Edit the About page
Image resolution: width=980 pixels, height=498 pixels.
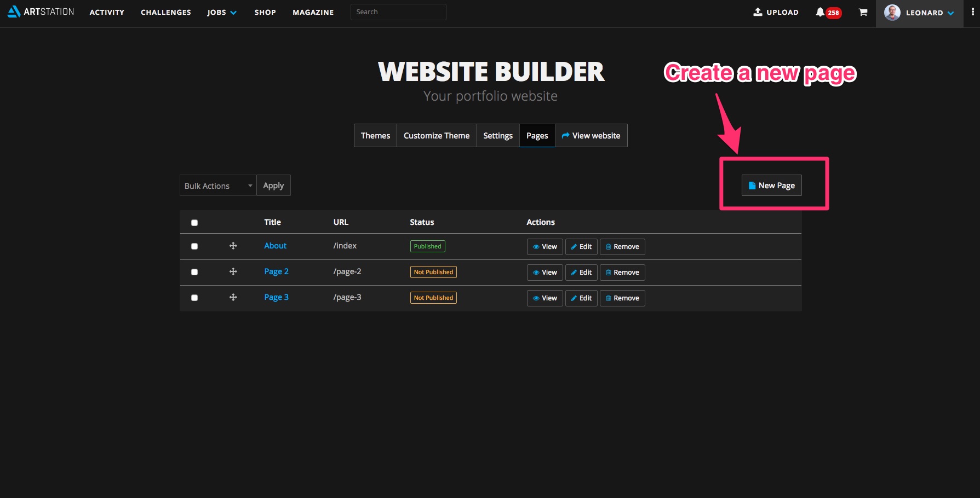pos(581,247)
